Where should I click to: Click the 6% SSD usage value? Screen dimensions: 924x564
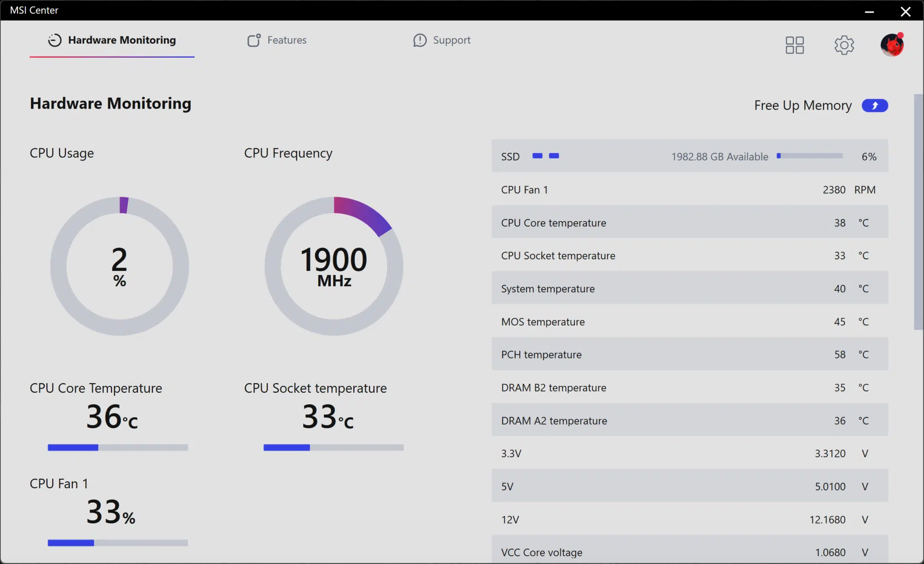[x=869, y=156]
